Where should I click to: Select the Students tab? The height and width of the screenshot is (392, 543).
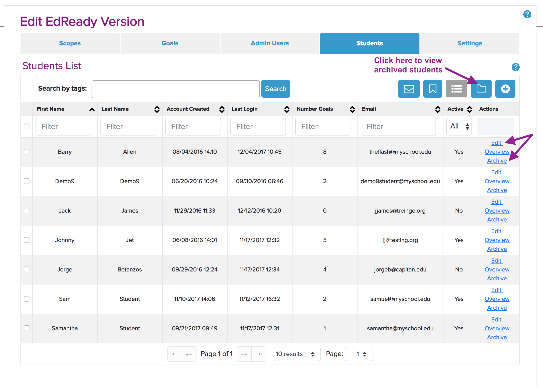[x=369, y=43]
